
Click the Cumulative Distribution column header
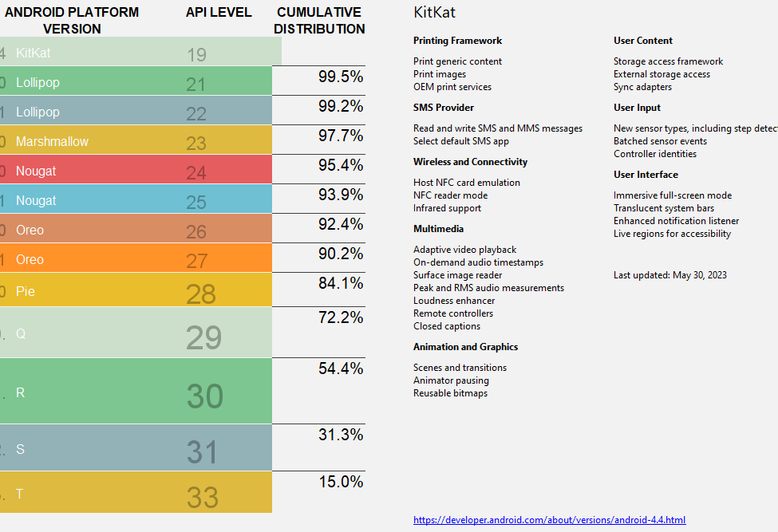(319, 20)
